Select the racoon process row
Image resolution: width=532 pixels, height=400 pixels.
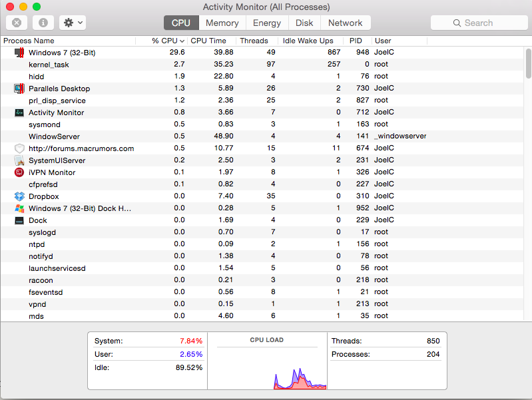coord(262,280)
